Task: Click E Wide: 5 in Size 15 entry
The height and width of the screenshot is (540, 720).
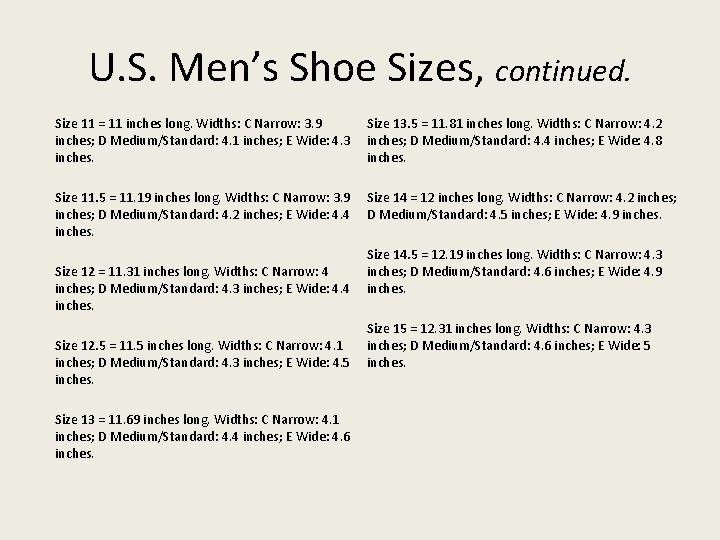Action: click(x=624, y=345)
